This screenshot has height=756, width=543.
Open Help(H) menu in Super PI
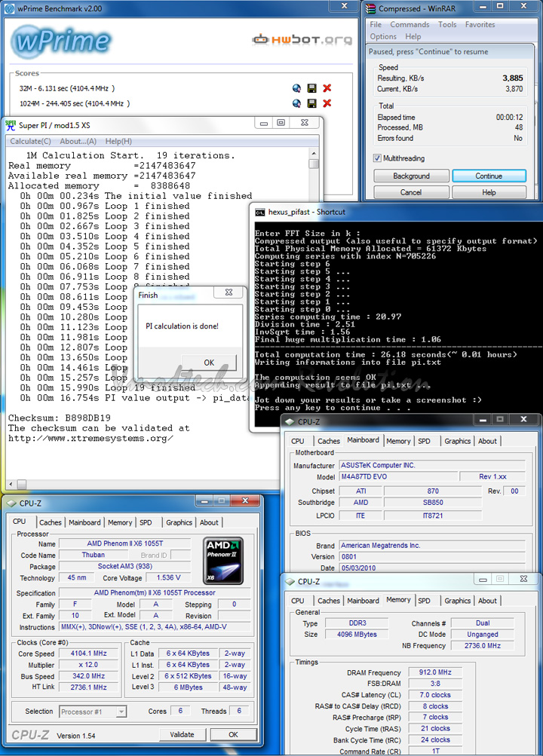point(118,141)
